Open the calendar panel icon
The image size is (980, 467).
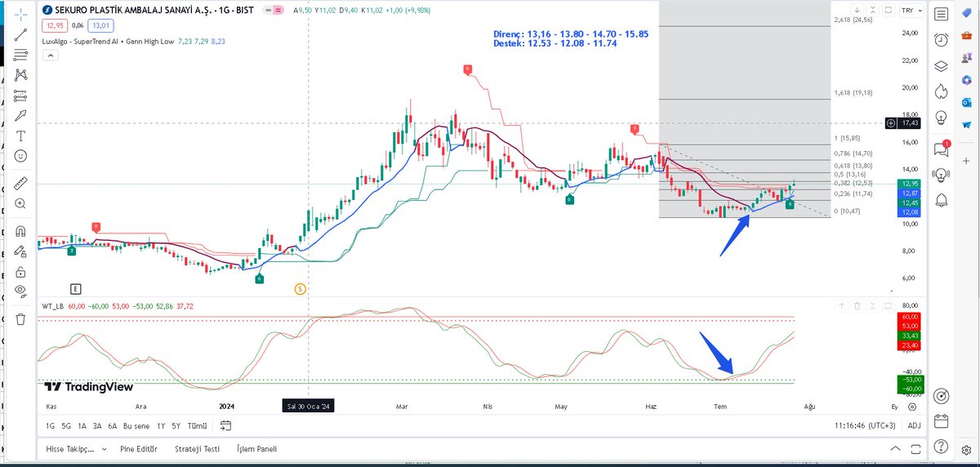[942, 421]
